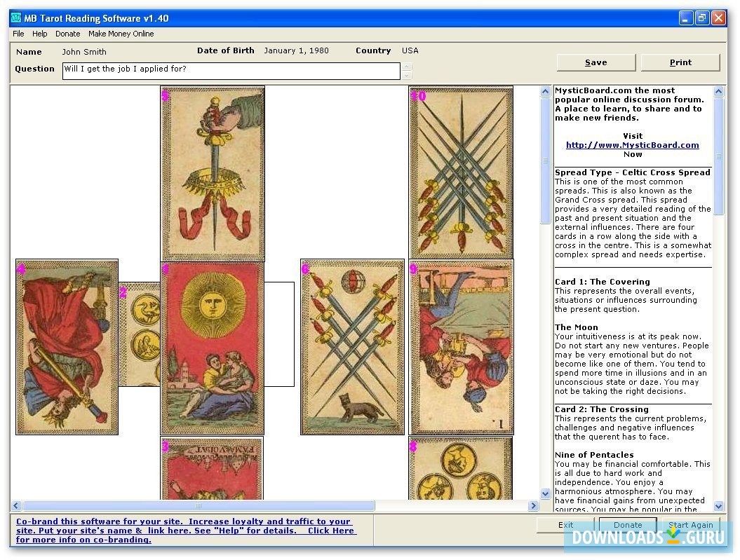
Task: Open the File menu
Action: click(18, 33)
